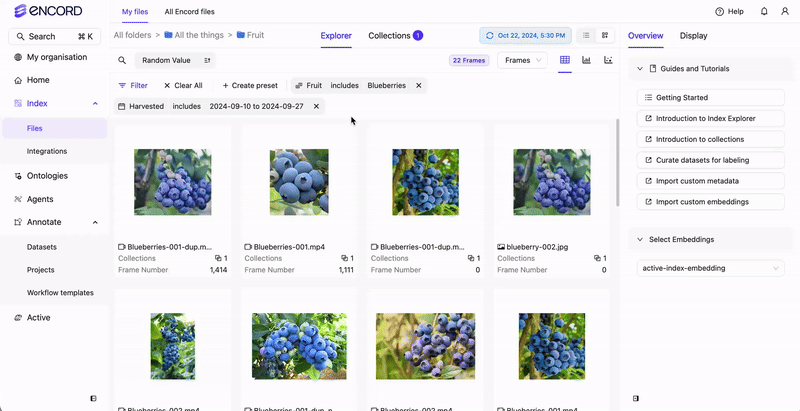
Task: Toggle sort direction icon beside Random Value
Action: pyautogui.click(x=207, y=60)
